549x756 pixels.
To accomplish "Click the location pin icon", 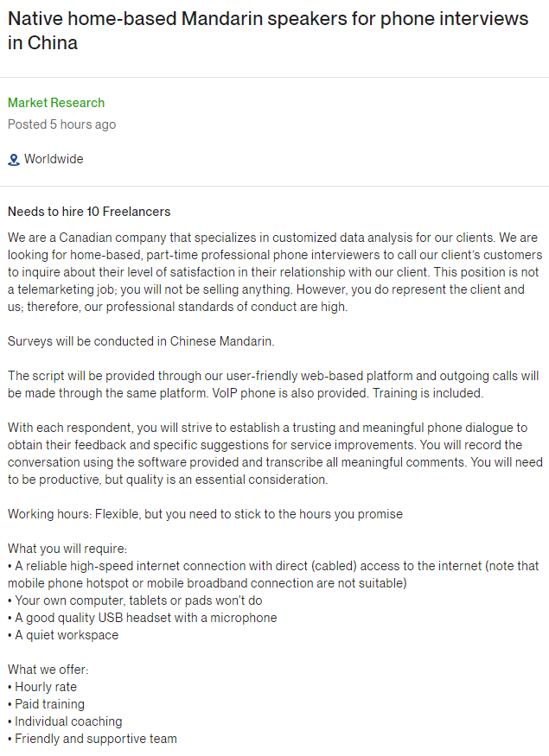I will (13, 160).
